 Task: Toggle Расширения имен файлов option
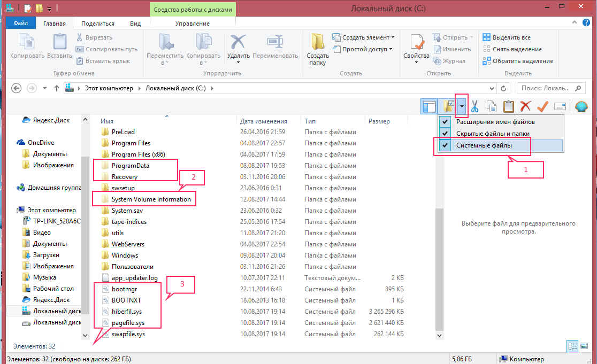495,121
